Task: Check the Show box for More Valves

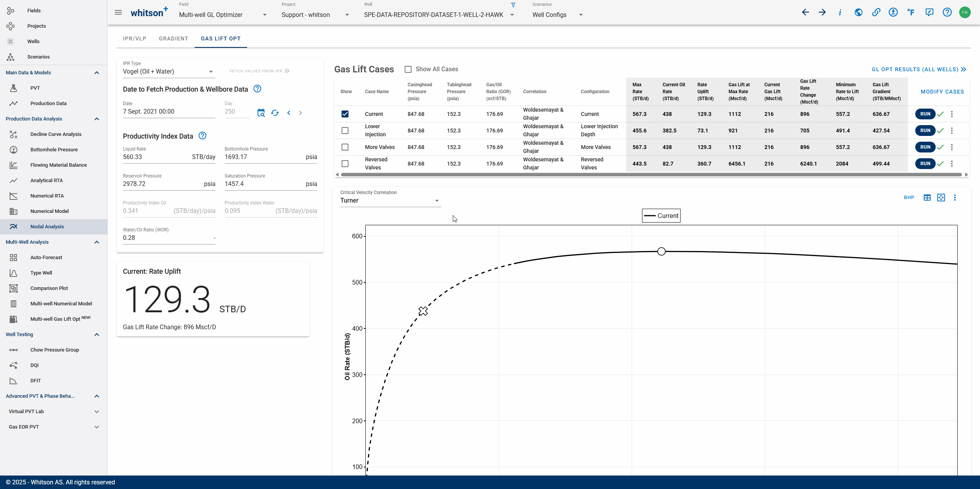Action: point(345,147)
